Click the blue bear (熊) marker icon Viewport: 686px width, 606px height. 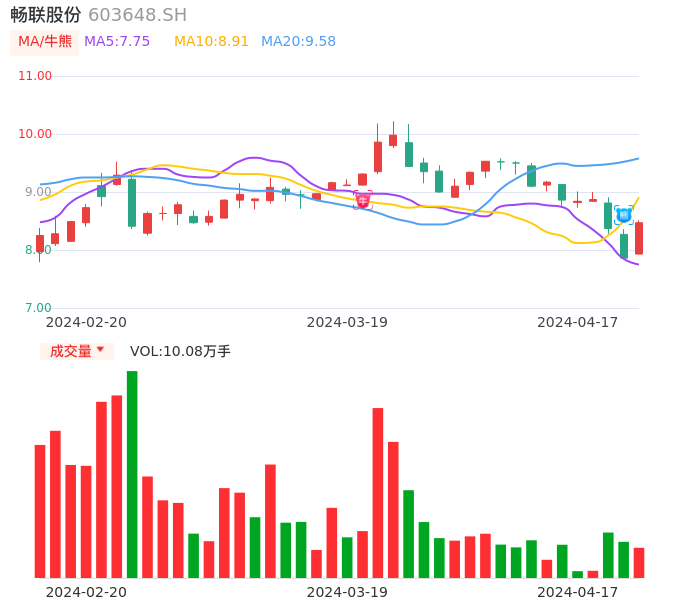(x=623, y=214)
